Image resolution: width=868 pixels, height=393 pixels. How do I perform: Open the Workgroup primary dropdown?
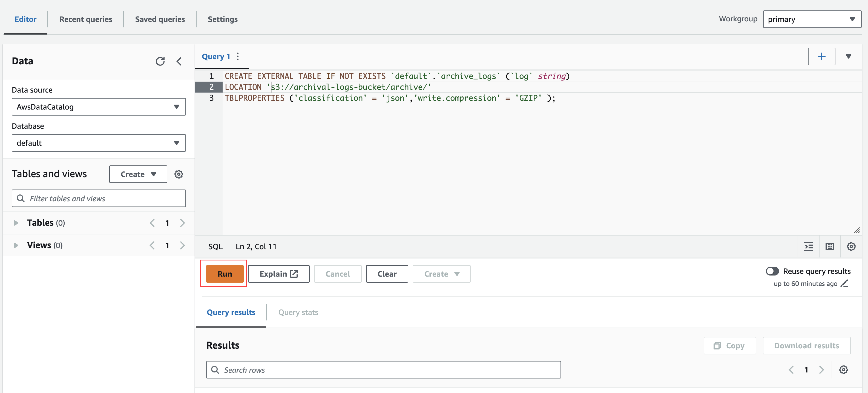point(812,19)
